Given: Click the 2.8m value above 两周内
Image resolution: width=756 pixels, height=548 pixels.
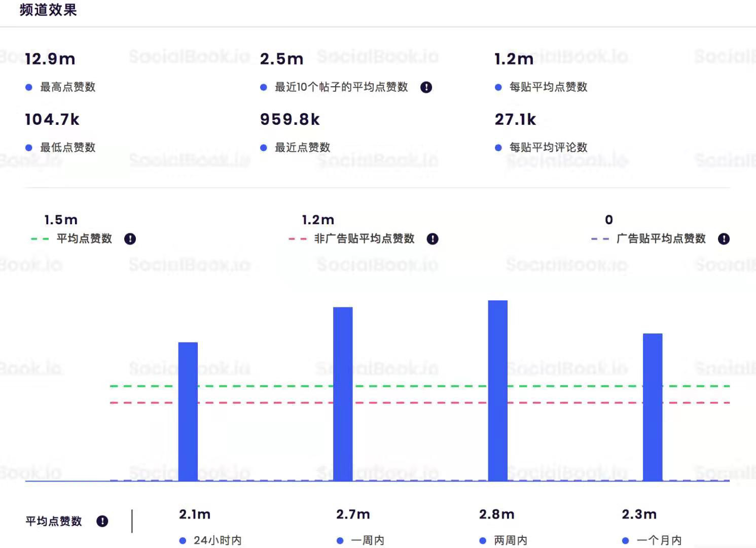Looking at the screenshot, I should click(496, 515).
